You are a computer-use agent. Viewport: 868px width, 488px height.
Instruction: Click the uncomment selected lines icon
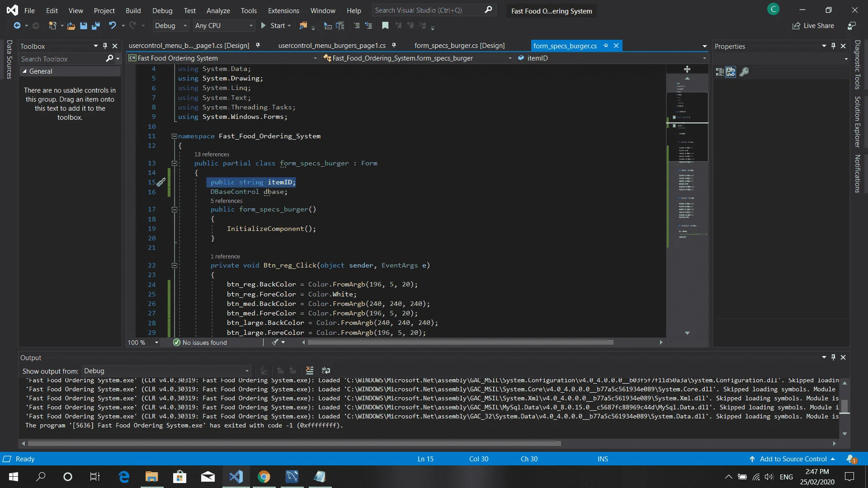coord(368,26)
